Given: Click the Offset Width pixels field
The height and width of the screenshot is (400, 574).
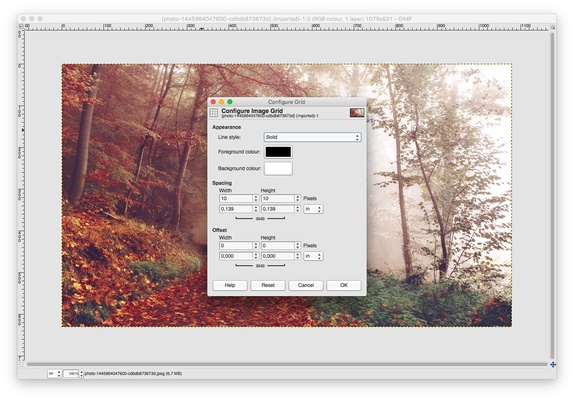Looking at the screenshot, I should click(236, 246).
